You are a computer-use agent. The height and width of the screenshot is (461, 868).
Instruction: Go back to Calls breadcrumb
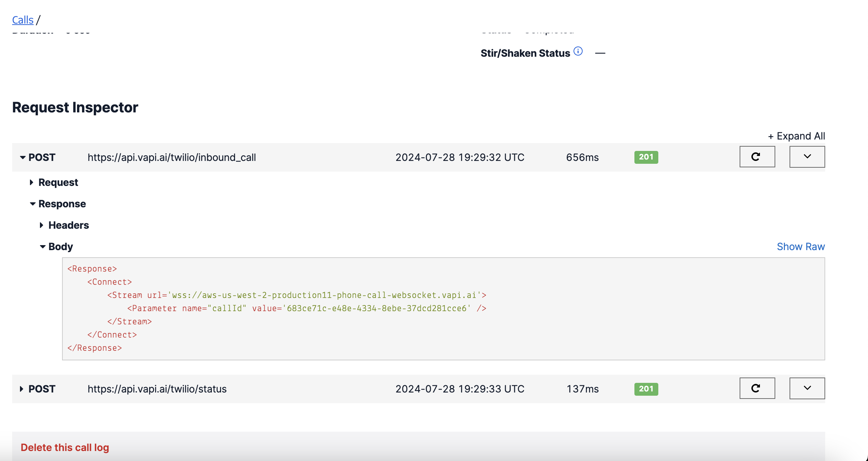click(23, 20)
